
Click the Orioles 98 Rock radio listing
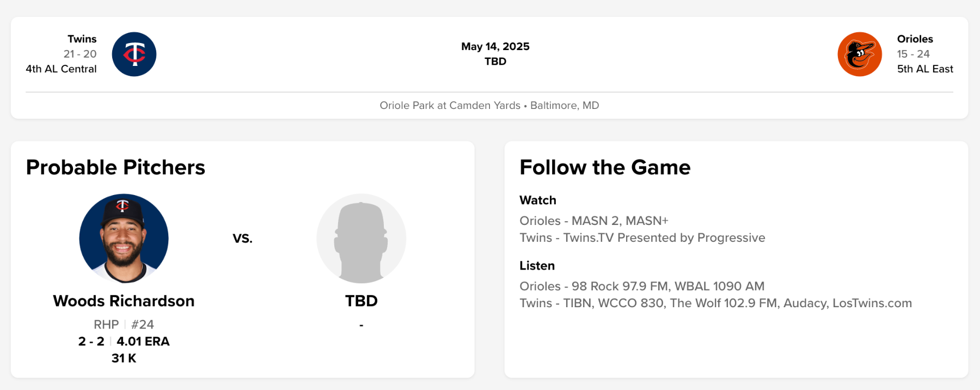pyautogui.click(x=641, y=287)
